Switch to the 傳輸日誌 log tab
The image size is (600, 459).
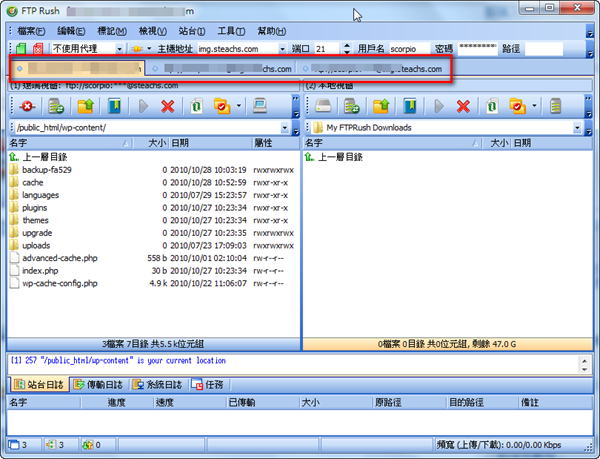pyautogui.click(x=98, y=384)
